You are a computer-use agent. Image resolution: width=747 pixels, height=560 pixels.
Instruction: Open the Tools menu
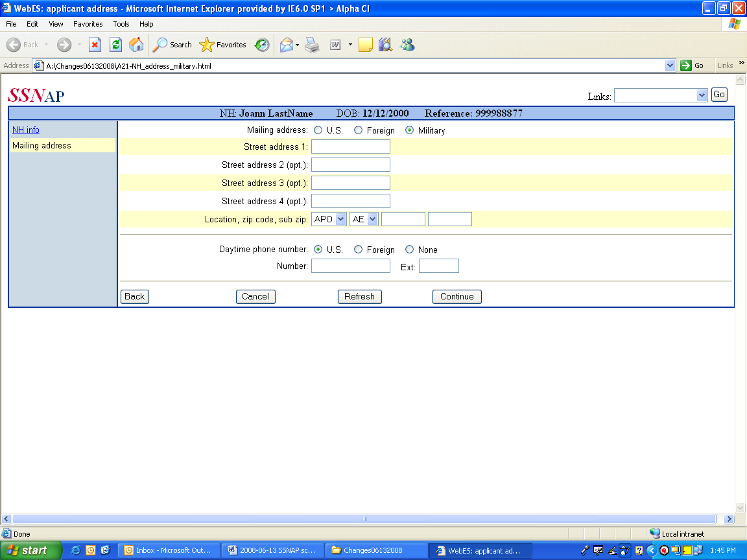click(121, 24)
